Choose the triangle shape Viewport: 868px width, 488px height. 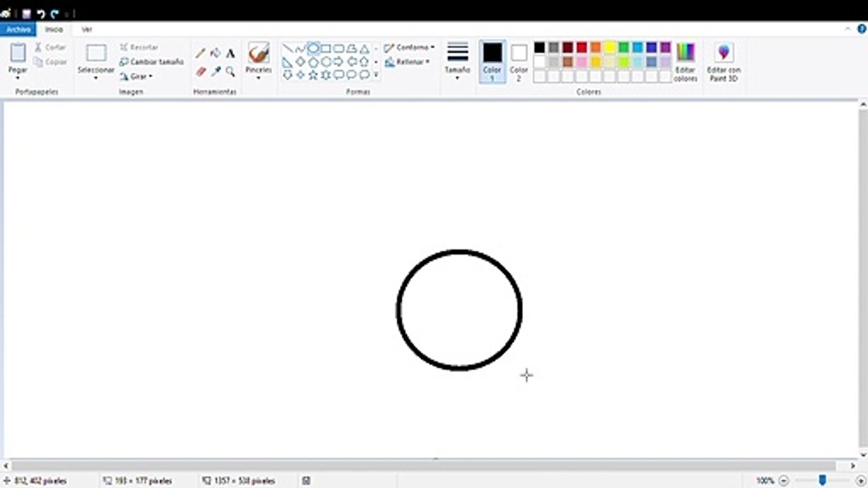pos(365,49)
